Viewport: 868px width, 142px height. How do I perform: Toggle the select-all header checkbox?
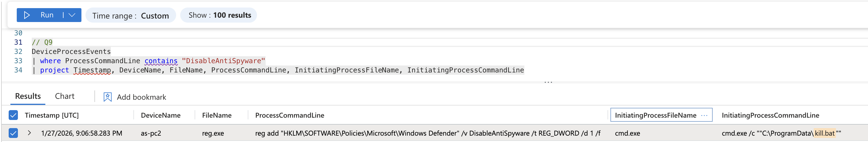pos(13,115)
